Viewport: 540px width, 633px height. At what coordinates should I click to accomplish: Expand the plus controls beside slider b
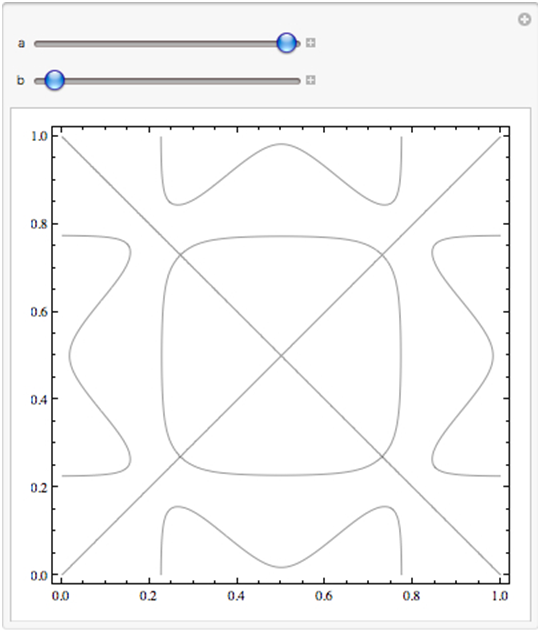(310, 80)
